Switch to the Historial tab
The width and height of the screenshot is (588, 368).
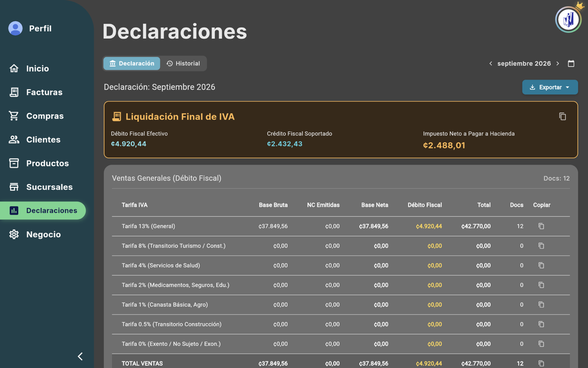[x=183, y=63]
